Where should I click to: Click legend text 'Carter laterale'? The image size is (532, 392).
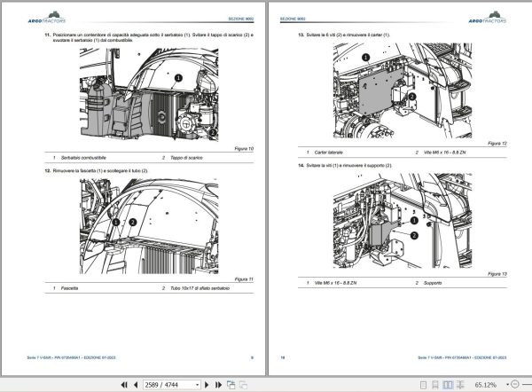coord(328,153)
